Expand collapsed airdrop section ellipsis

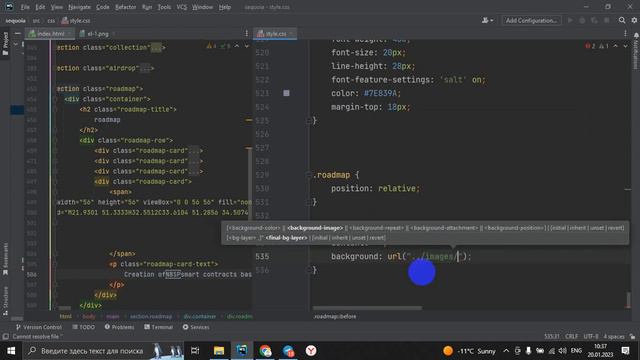(145, 68)
